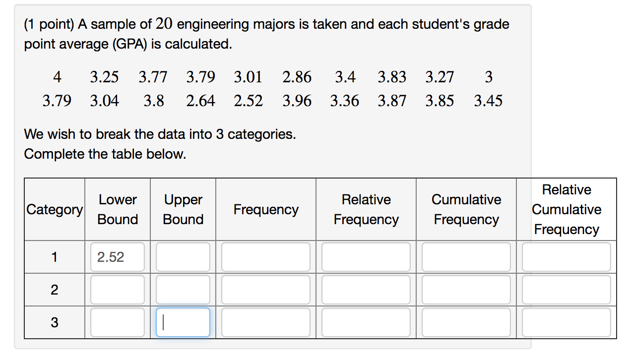Click the Upper Bound field for Category 2
The height and width of the screenshot is (364, 628).
click(x=183, y=290)
